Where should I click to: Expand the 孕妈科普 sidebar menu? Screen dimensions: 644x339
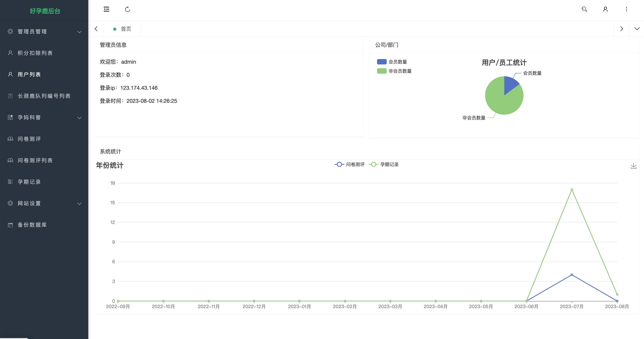44,117
